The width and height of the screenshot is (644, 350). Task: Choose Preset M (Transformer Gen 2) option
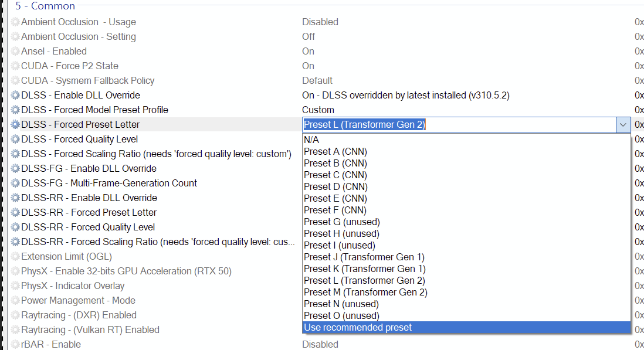tap(365, 292)
